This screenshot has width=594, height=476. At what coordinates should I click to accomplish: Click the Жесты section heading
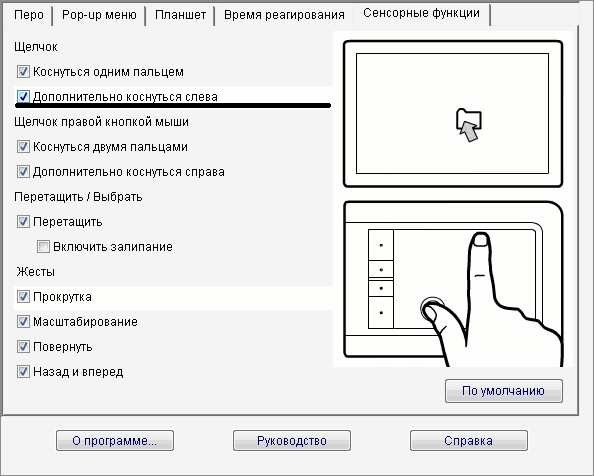point(35,272)
